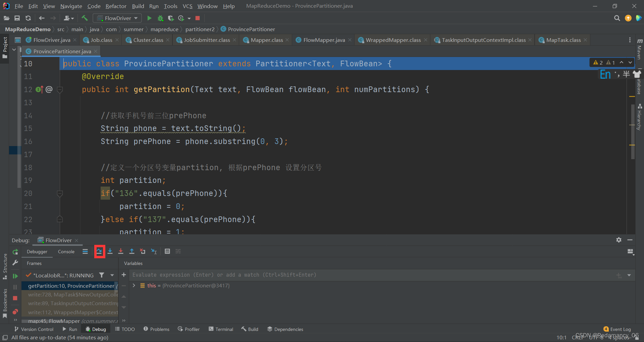Click the Search Everywhere magnifier icon
This screenshot has height=342, width=644.
[x=617, y=18]
